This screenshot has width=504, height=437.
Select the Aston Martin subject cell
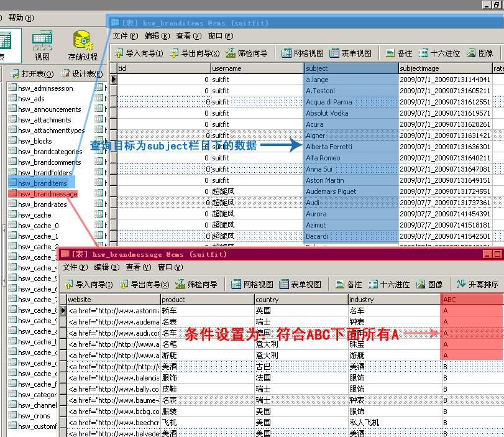pyautogui.click(x=351, y=180)
